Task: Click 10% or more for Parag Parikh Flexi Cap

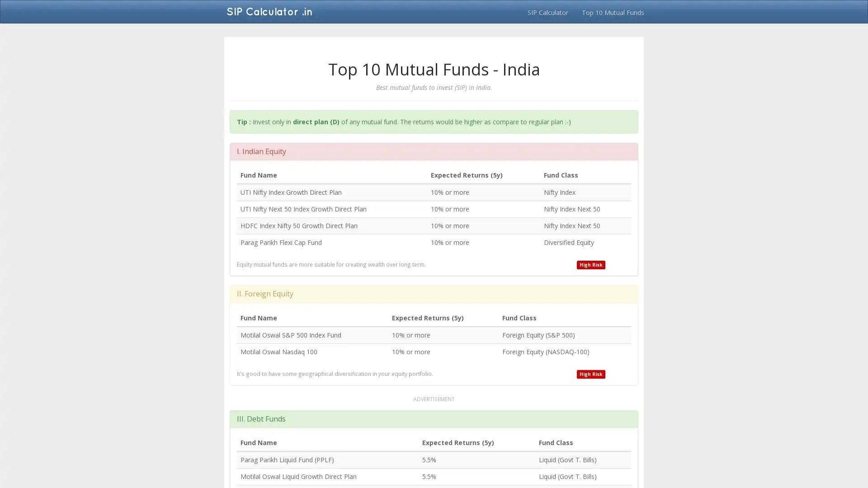Action: point(450,243)
